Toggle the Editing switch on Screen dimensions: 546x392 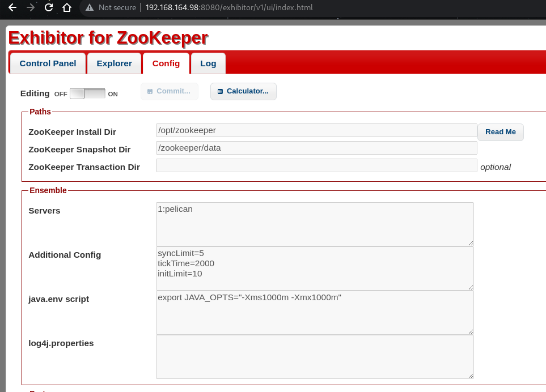[87, 93]
